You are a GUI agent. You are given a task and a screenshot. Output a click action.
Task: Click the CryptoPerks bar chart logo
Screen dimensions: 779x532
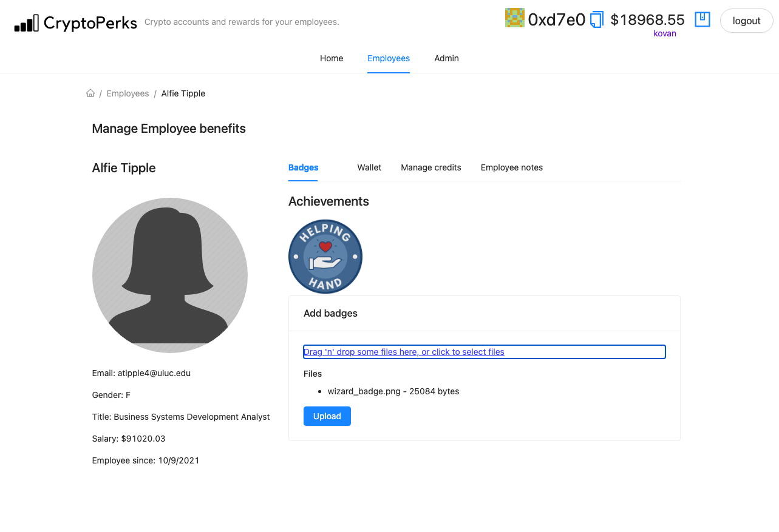pyautogui.click(x=26, y=23)
